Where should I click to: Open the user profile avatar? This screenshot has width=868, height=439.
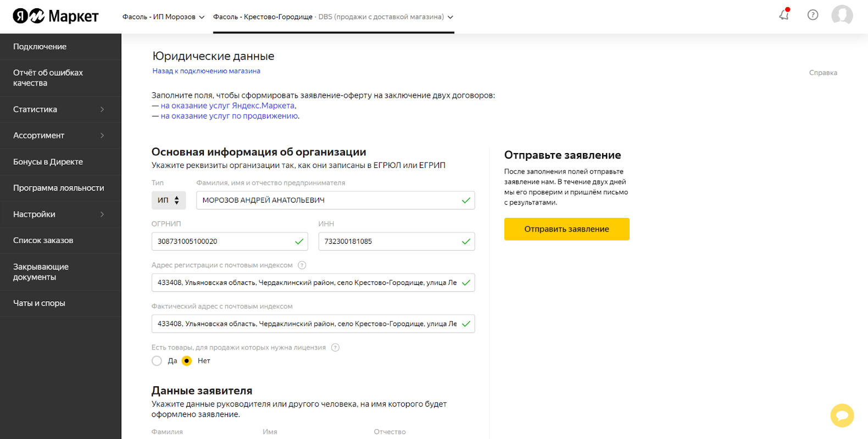click(842, 15)
